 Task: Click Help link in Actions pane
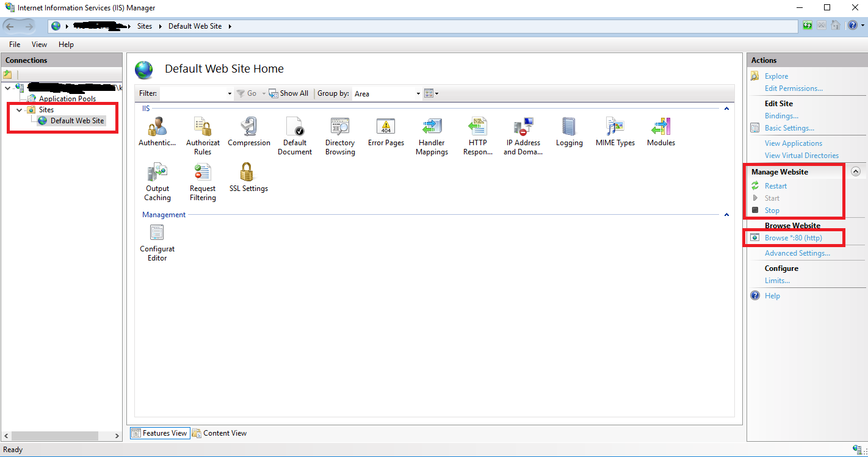tap(772, 296)
